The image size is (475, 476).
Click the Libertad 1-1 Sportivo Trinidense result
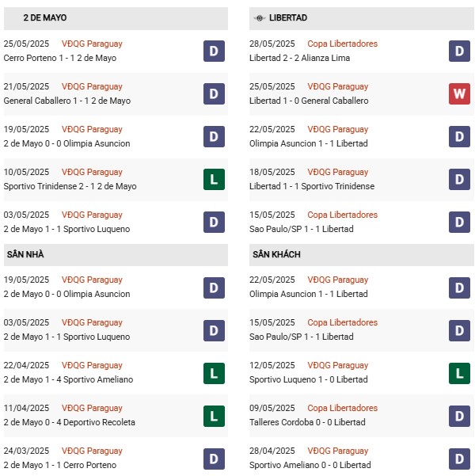[312, 186]
